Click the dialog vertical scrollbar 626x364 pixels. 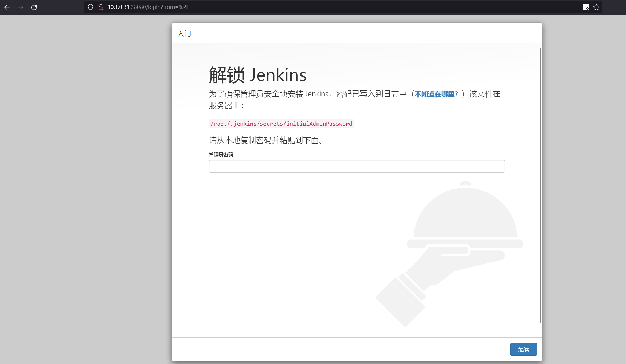[x=540, y=185]
